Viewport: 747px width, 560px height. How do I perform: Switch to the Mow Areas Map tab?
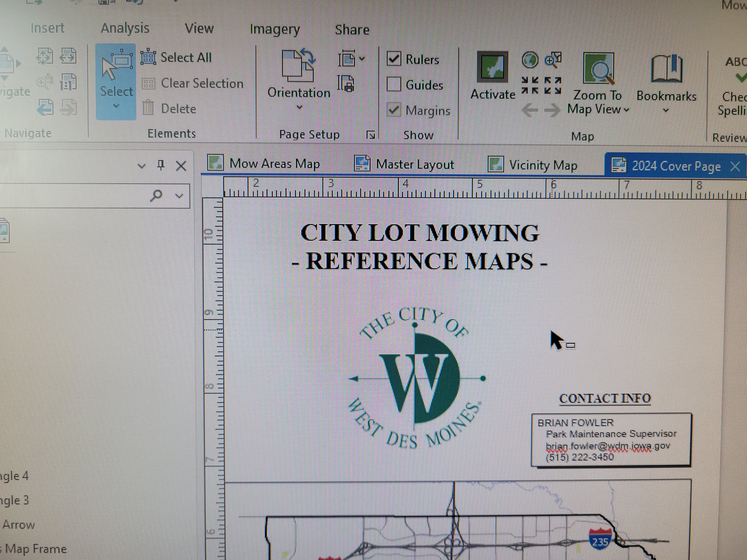(x=263, y=164)
